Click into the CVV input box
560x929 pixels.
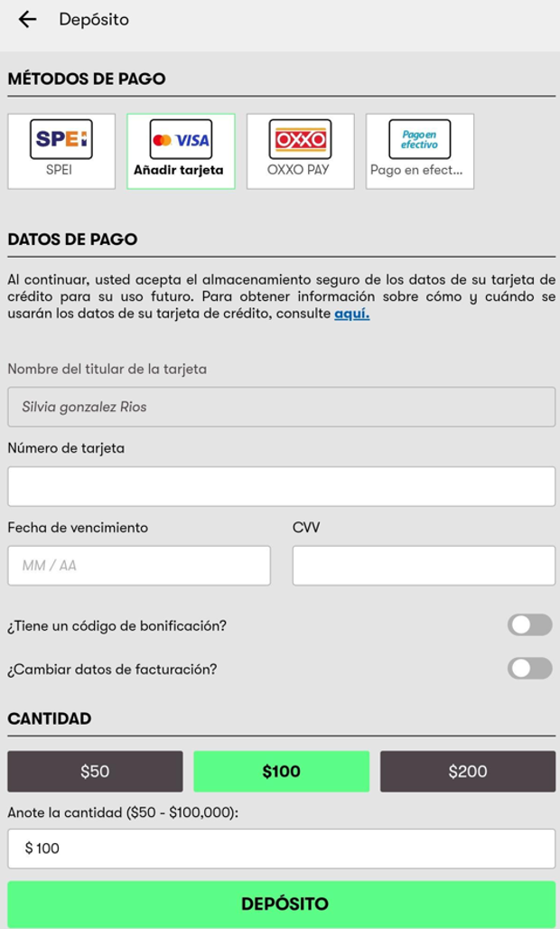coord(424,566)
